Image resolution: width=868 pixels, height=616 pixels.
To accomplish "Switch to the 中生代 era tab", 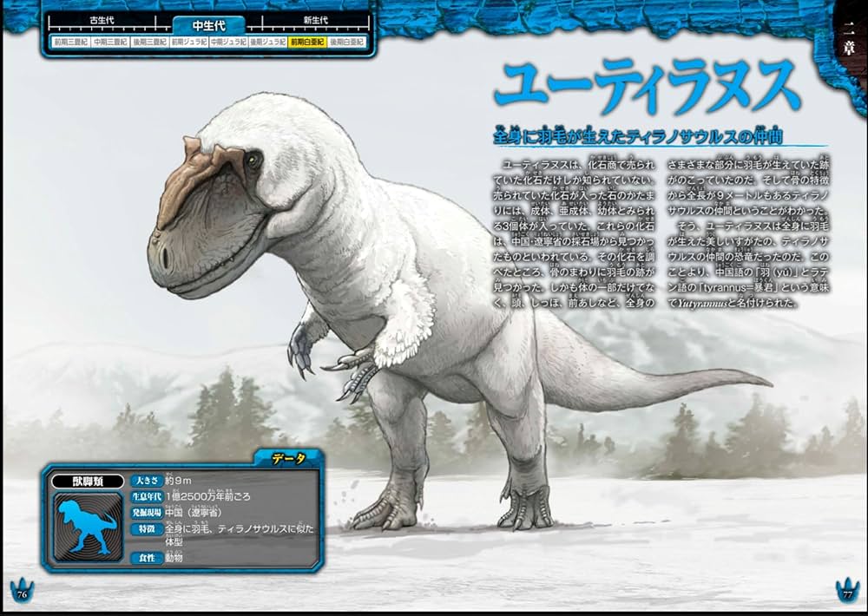I will (x=208, y=23).
